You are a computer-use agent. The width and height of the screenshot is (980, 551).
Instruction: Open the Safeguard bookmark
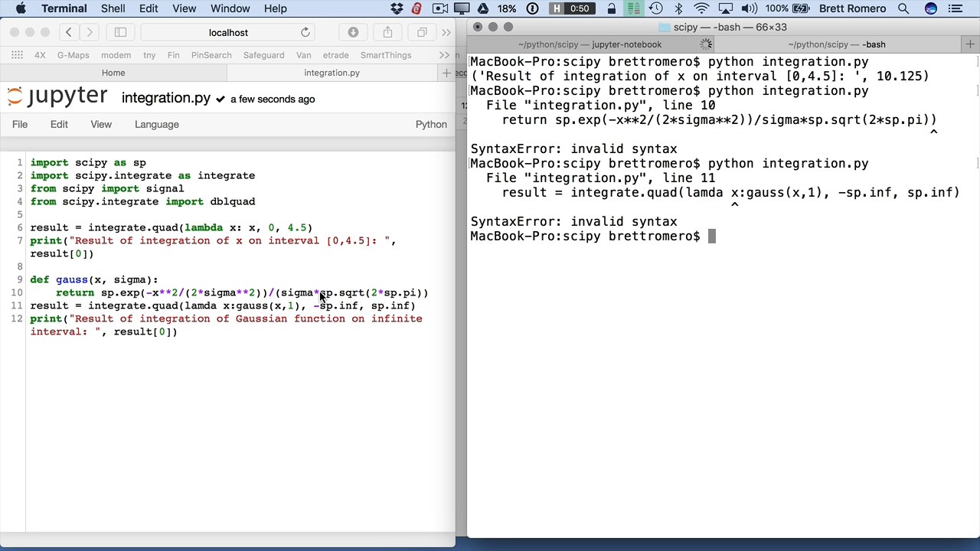pos(263,55)
